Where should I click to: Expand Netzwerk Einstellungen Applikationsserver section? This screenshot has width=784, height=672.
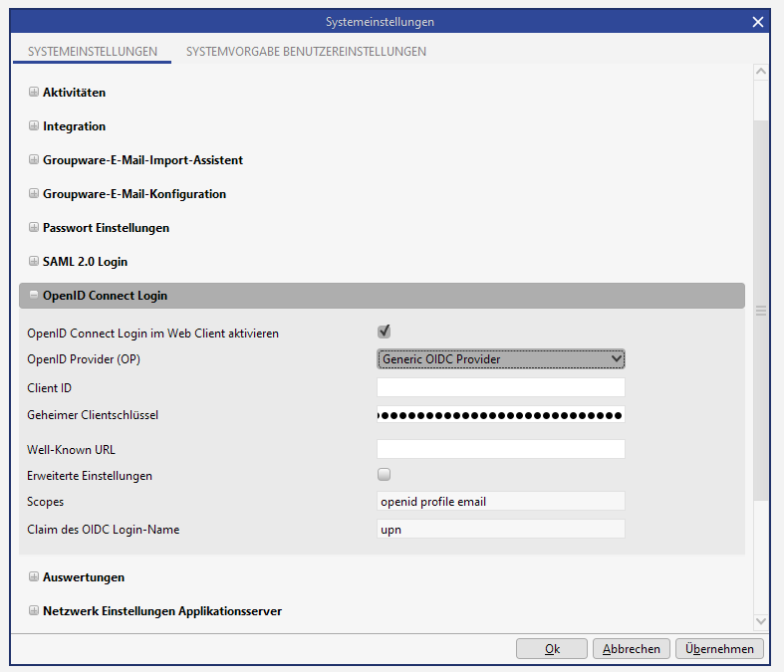34,611
